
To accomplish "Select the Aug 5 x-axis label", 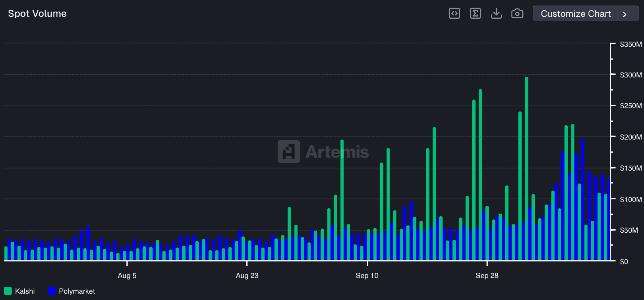I will point(127,275).
